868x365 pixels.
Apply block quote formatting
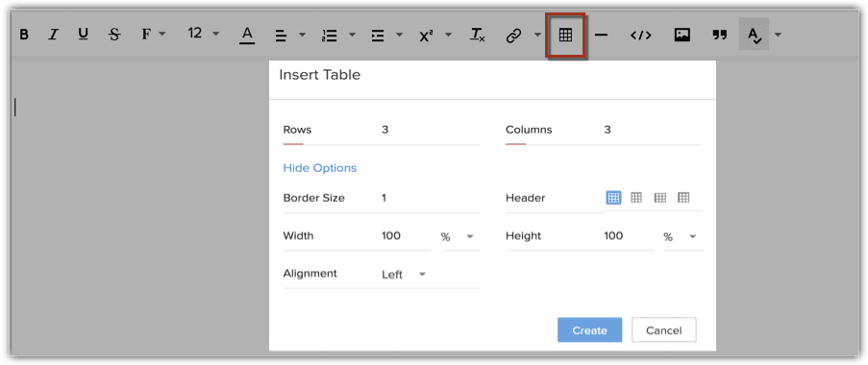coord(719,36)
